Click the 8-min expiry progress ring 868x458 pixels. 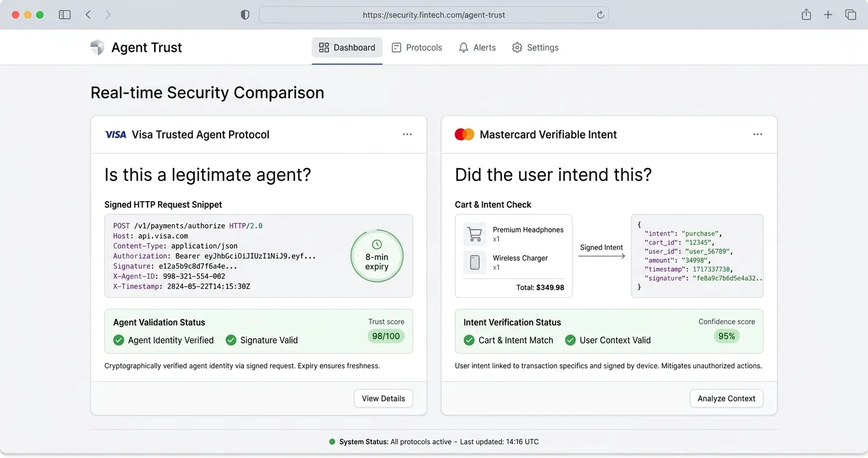coord(377,256)
